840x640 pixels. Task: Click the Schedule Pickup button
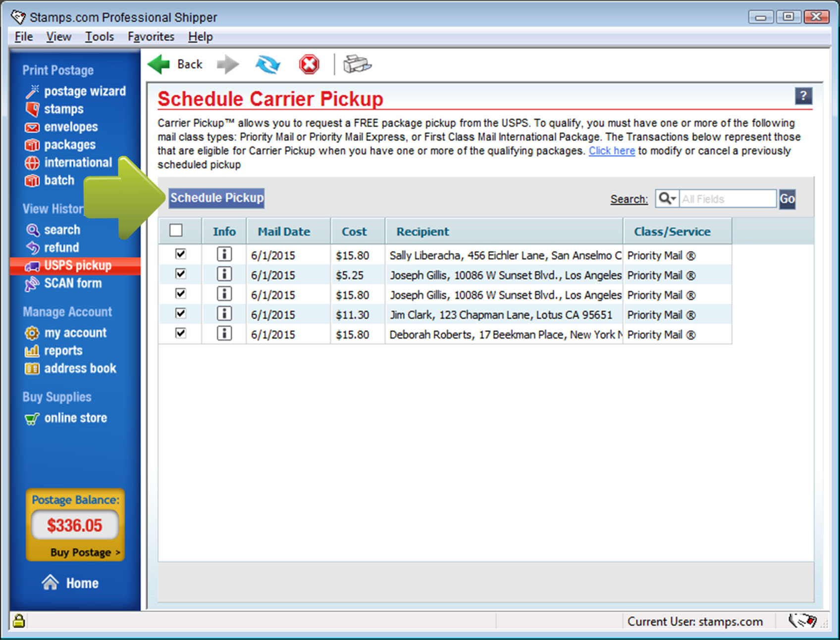216,198
